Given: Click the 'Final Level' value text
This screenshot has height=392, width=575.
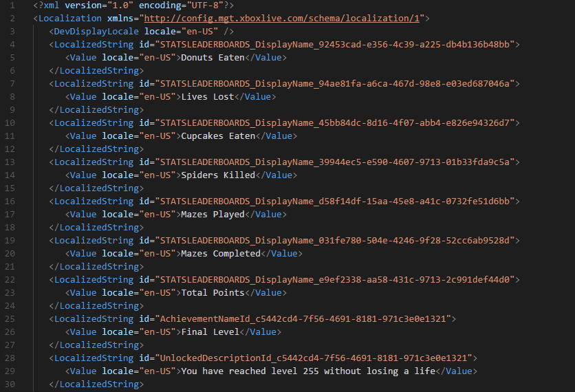Looking at the screenshot, I should pos(210,332).
